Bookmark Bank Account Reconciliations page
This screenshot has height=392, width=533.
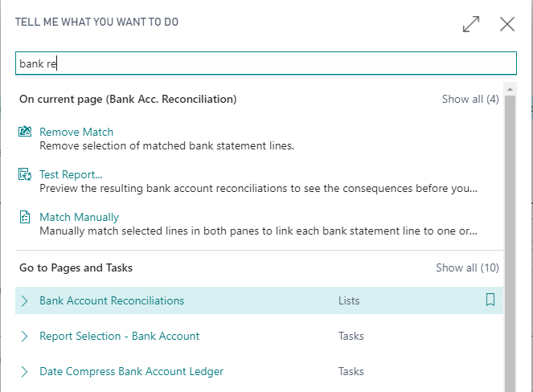[x=490, y=300]
